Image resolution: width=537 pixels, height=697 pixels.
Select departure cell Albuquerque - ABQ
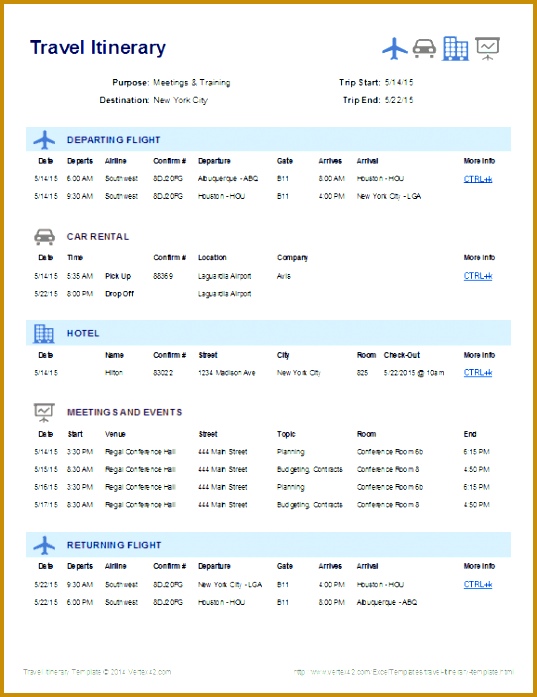(228, 179)
